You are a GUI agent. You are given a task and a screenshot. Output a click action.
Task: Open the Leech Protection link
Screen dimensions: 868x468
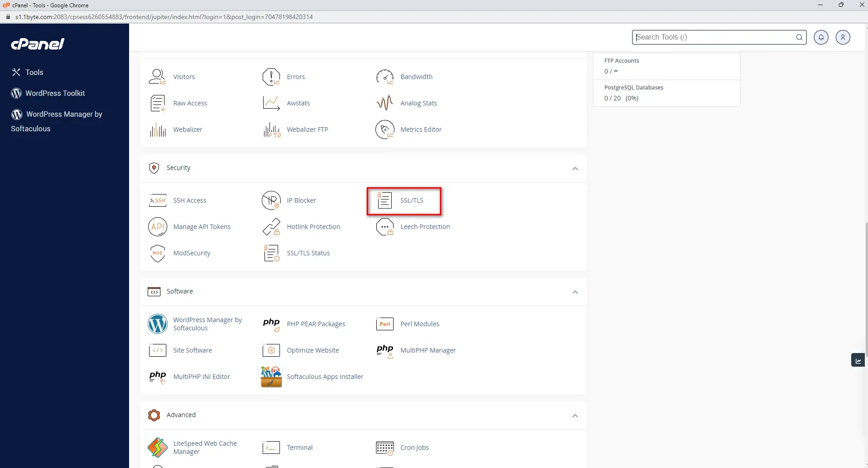tap(425, 227)
